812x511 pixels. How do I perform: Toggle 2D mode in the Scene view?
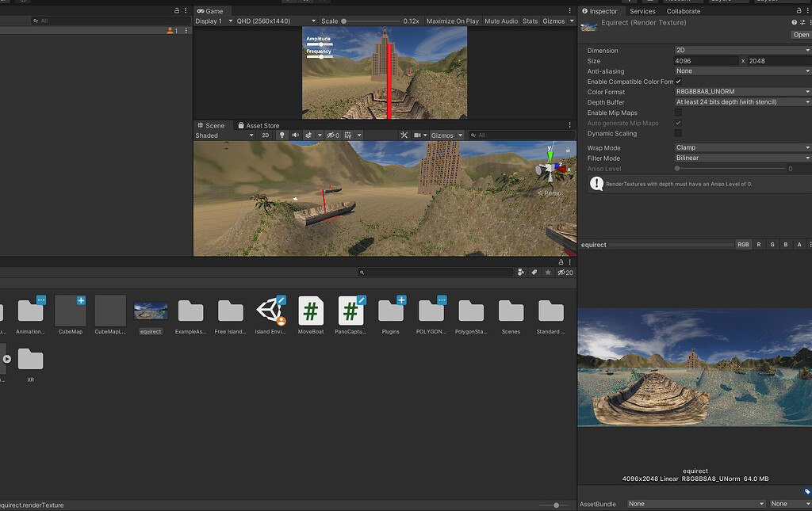pos(265,135)
